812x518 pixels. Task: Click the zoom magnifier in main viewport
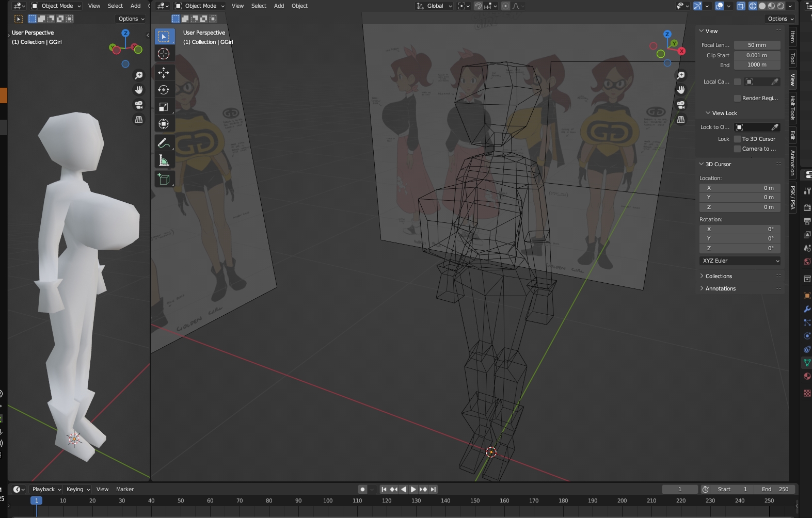click(x=681, y=75)
